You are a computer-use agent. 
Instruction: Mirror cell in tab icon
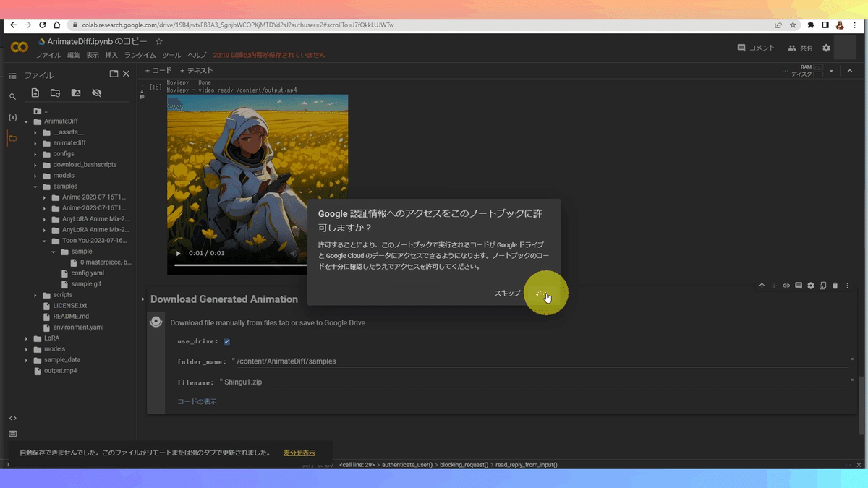(x=823, y=286)
